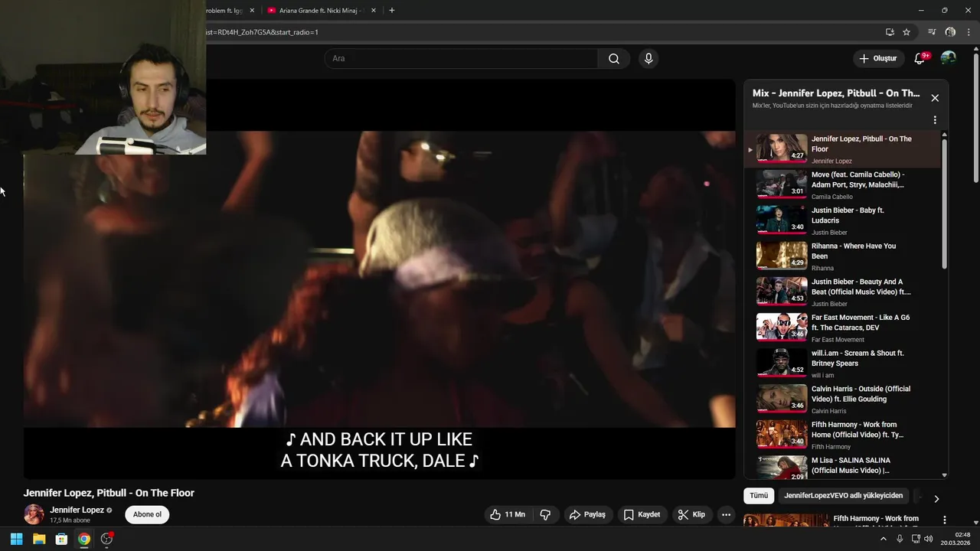
Task: Create a clip with the Klip button
Action: (691, 515)
